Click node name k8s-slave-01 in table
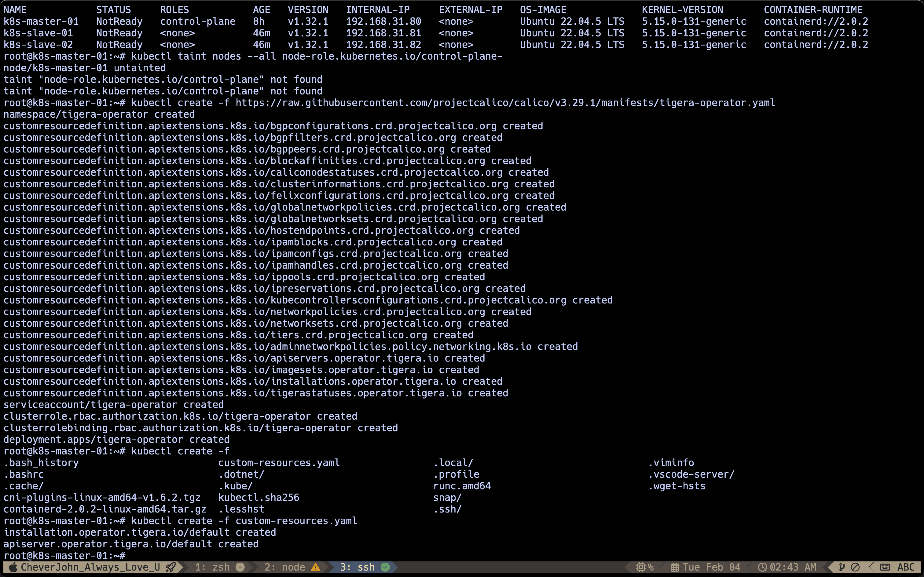 38,33
